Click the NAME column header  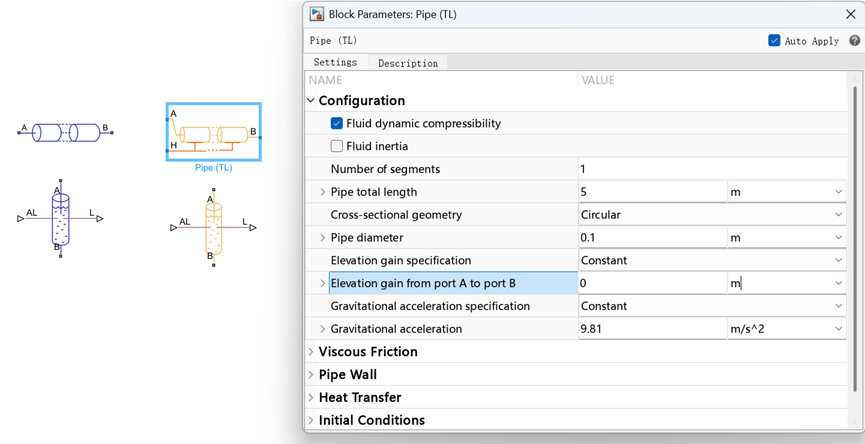point(325,81)
